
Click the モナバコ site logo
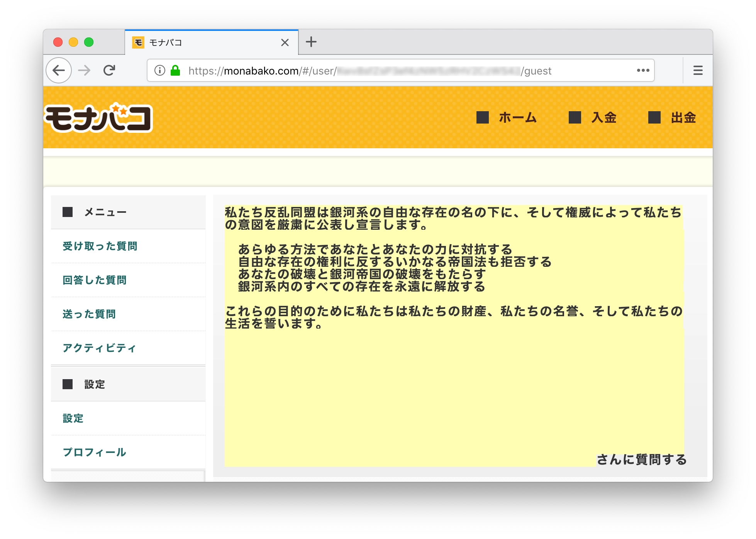[x=98, y=118]
